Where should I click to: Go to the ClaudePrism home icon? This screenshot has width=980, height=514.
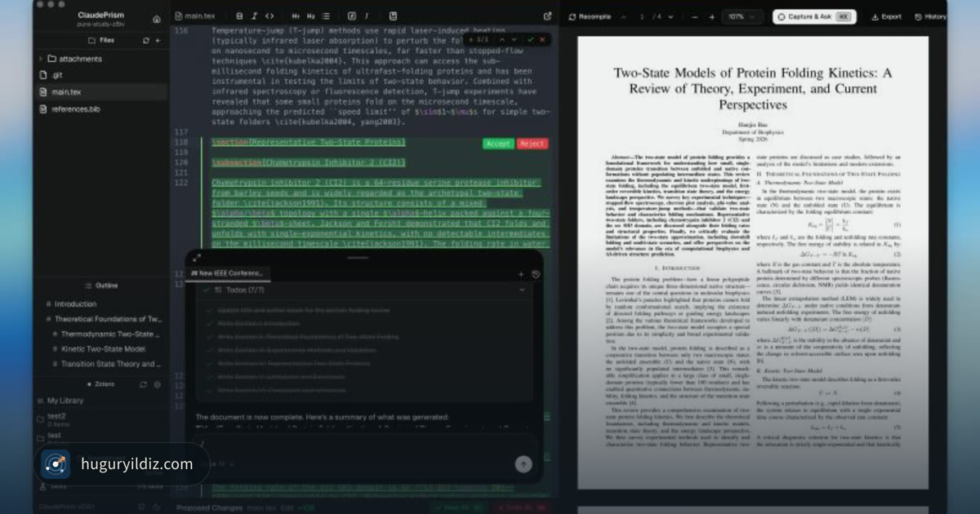(x=157, y=19)
